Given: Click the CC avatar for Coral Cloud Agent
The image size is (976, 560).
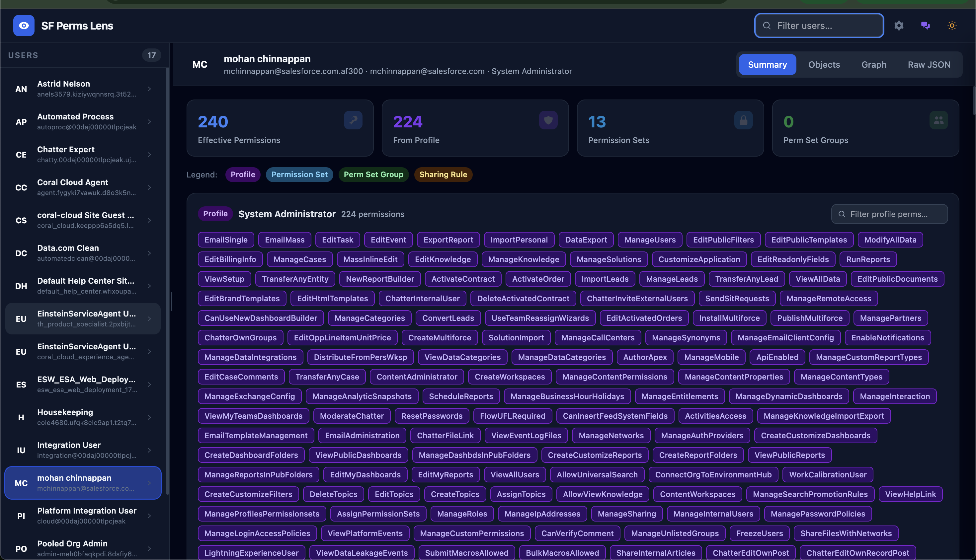Looking at the screenshot, I should click(x=21, y=188).
